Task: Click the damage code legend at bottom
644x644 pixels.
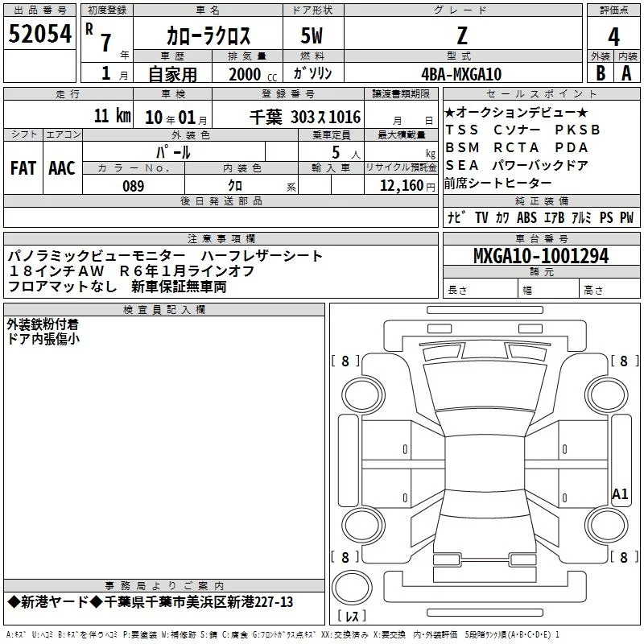Action: click(x=283, y=635)
